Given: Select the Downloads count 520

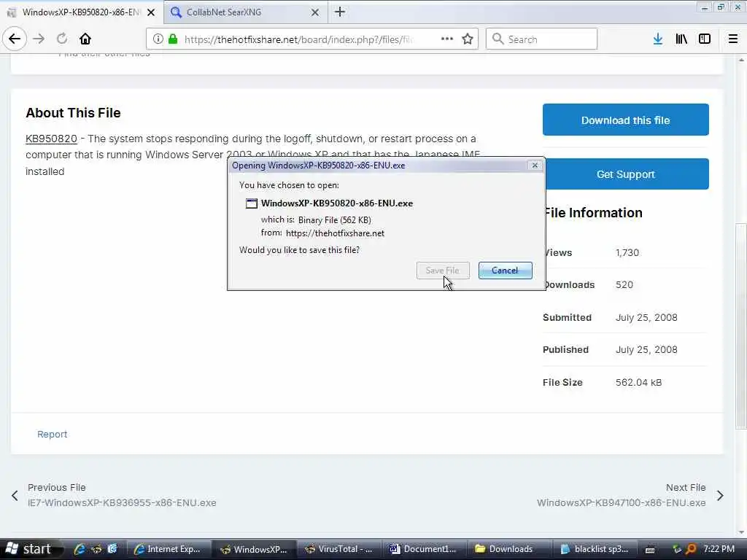Looking at the screenshot, I should pos(624,285).
